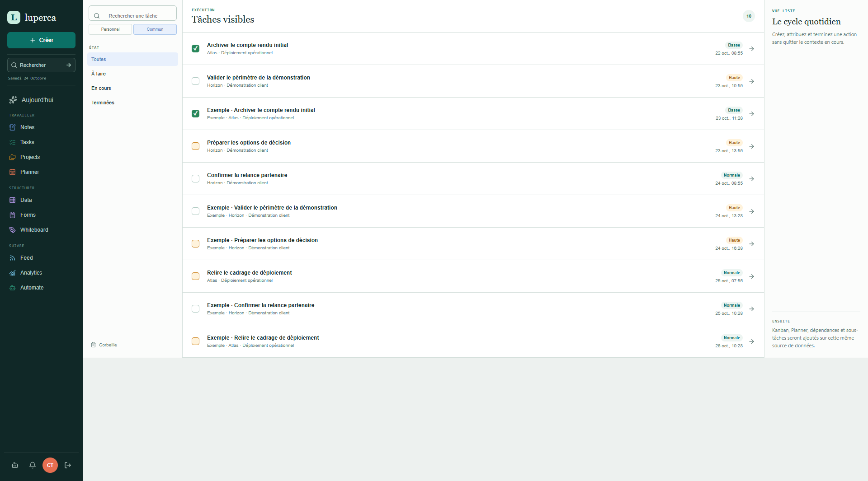Uncheck 'Archiver le compte rendu initial' task

[195, 48]
